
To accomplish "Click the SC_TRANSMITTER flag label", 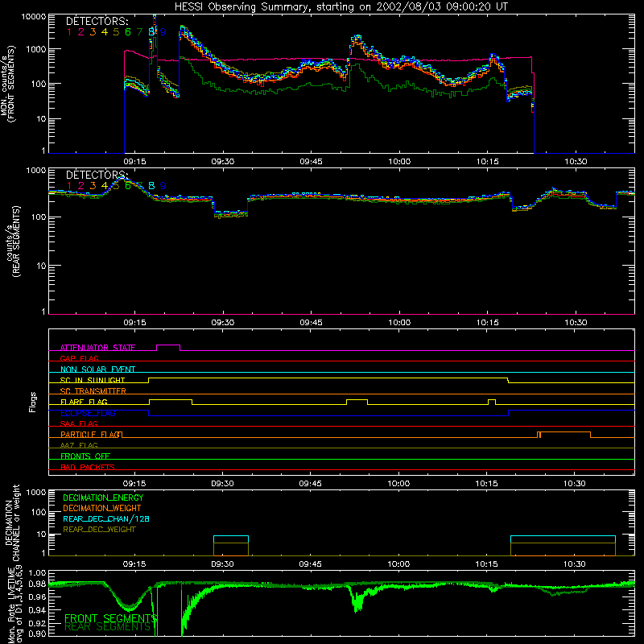I will 93,390.
